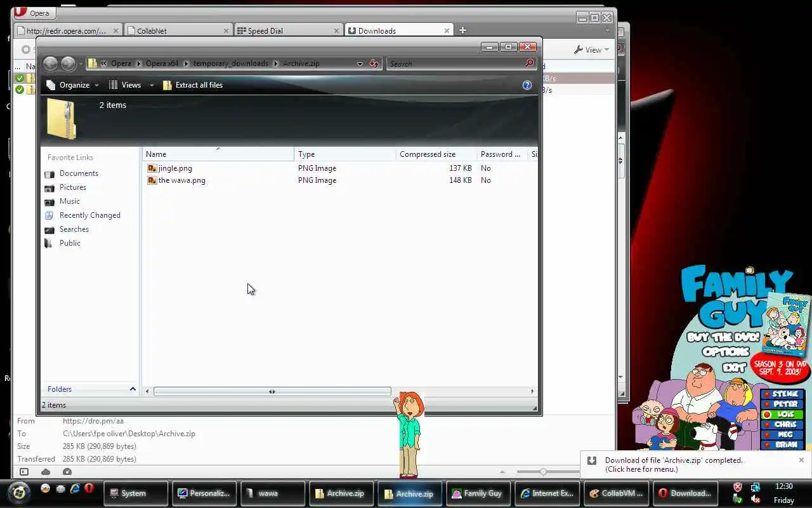Sort by Type column header
The image size is (812, 508).
pyautogui.click(x=345, y=154)
